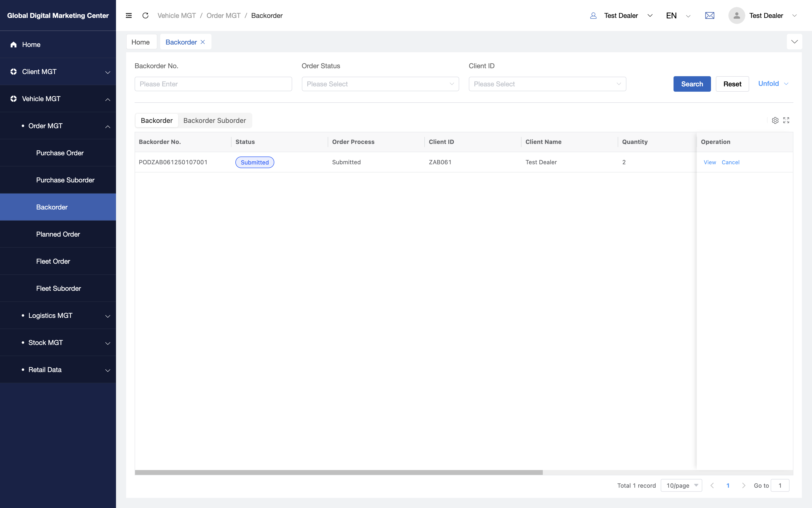Go to previous page arrow
This screenshot has height=508, width=812.
(x=712, y=486)
